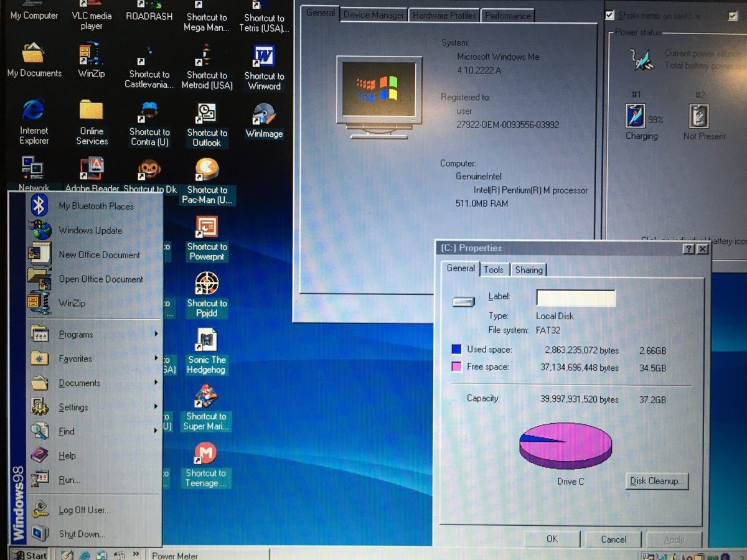Click the blue Used space swatch

(x=456, y=349)
